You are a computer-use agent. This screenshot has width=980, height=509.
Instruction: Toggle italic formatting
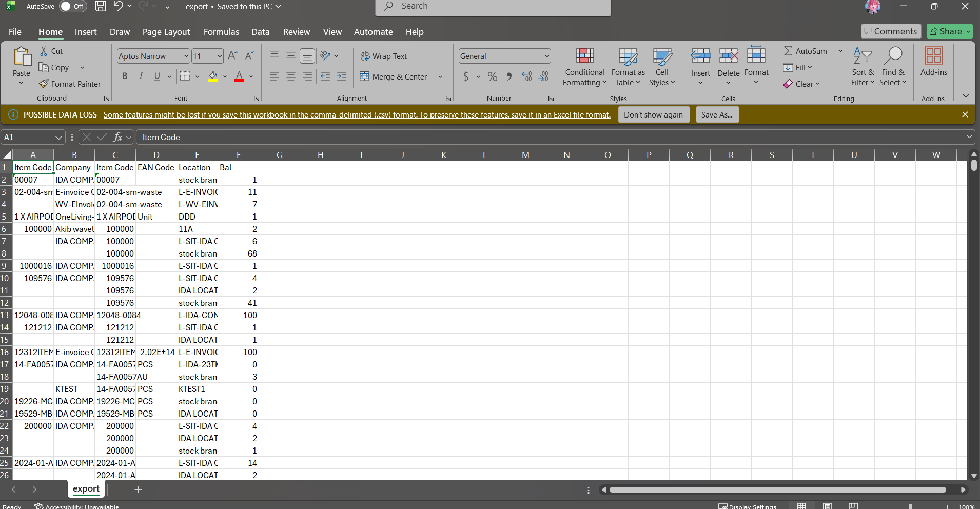(x=141, y=76)
